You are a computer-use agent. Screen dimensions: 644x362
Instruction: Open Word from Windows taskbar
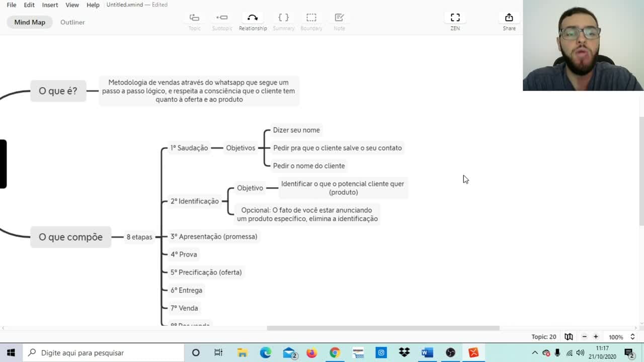427,352
